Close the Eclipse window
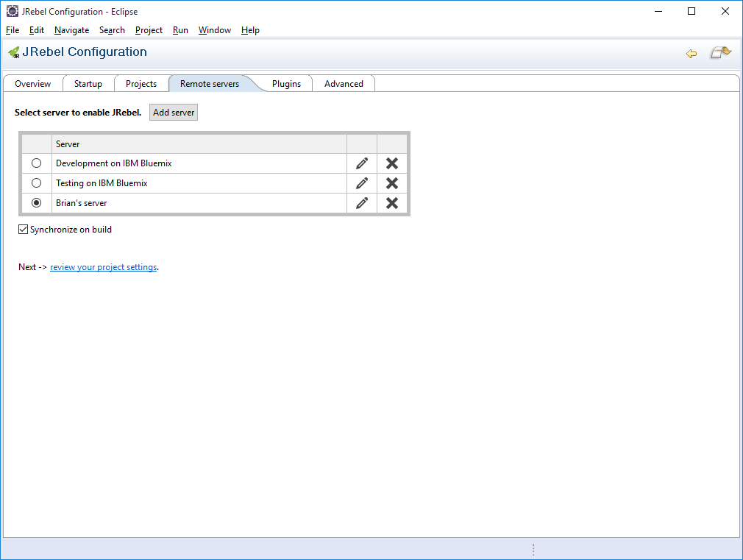The height and width of the screenshot is (560, 743). coord(725,11)
